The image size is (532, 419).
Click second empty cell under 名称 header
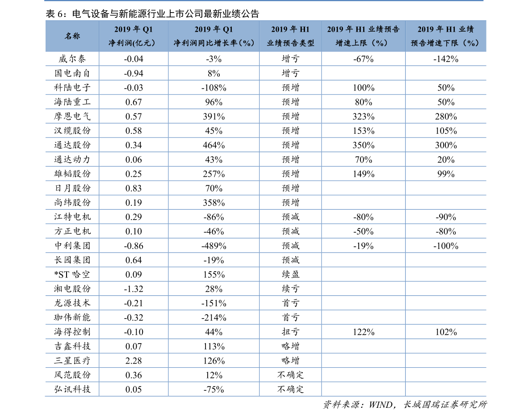coord(72,73)
